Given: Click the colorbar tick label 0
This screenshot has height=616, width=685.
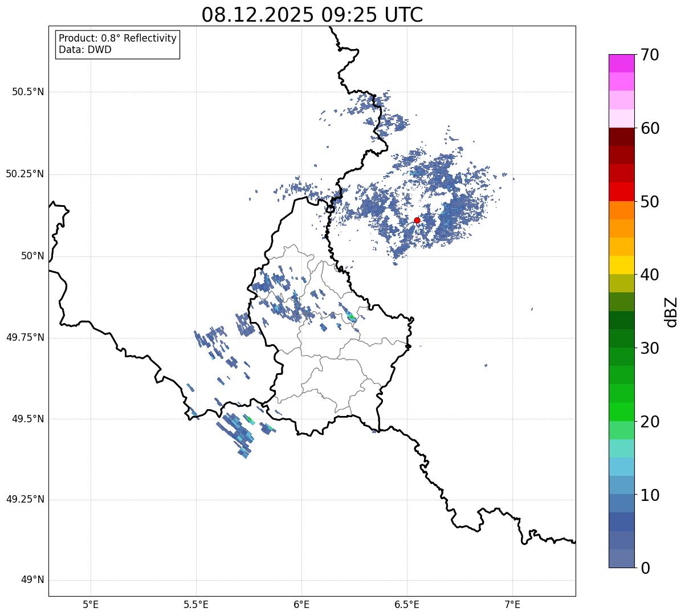Looking at the screenshot, I should tap(645, 568).
